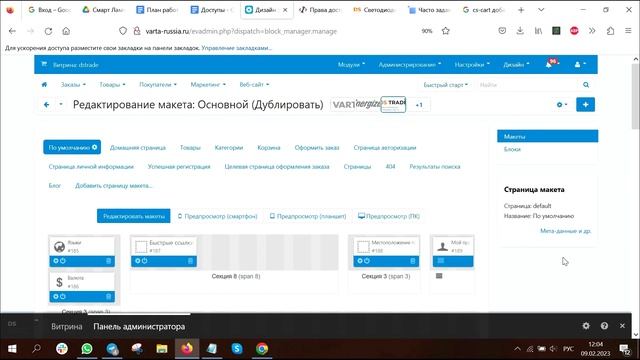This screenshot has height=360, width=640.
Task: Switch to Витрина in bottom bar
Action: 67,327
